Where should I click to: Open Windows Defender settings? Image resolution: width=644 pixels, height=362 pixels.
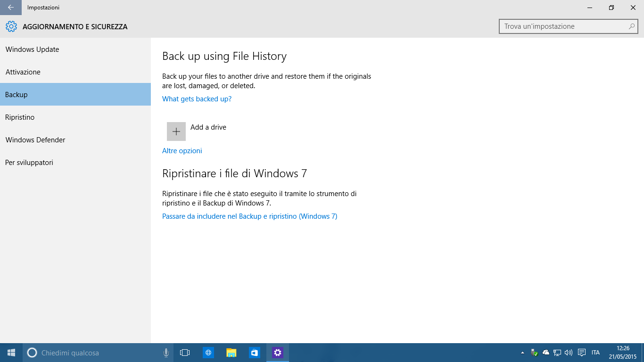pyautogui.click(x=75, y=140)
